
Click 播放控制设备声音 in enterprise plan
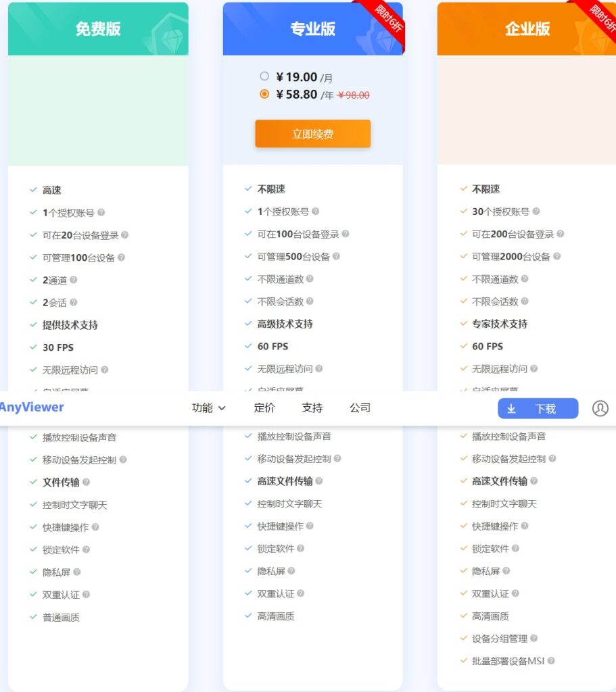click(508, 437)
